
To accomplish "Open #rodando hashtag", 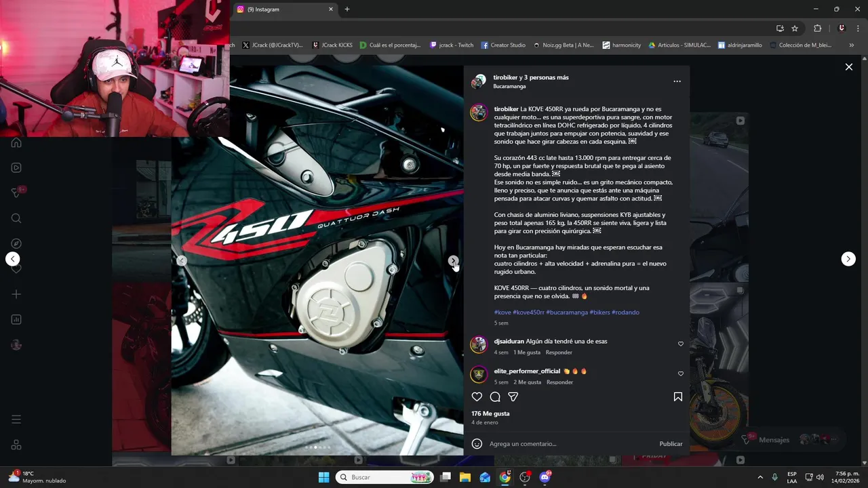I will (625, 312).
